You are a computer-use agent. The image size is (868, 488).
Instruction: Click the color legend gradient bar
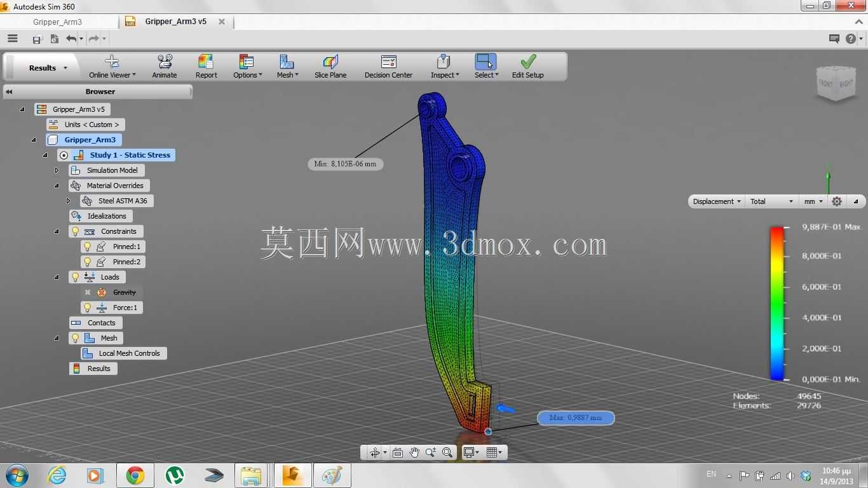[x=776, y=303]
